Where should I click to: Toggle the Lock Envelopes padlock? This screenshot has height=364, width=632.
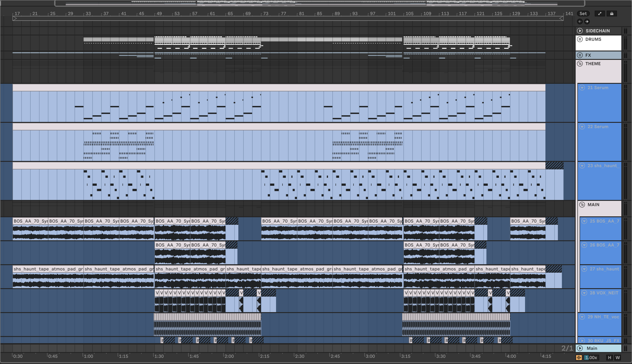[612, 14]
